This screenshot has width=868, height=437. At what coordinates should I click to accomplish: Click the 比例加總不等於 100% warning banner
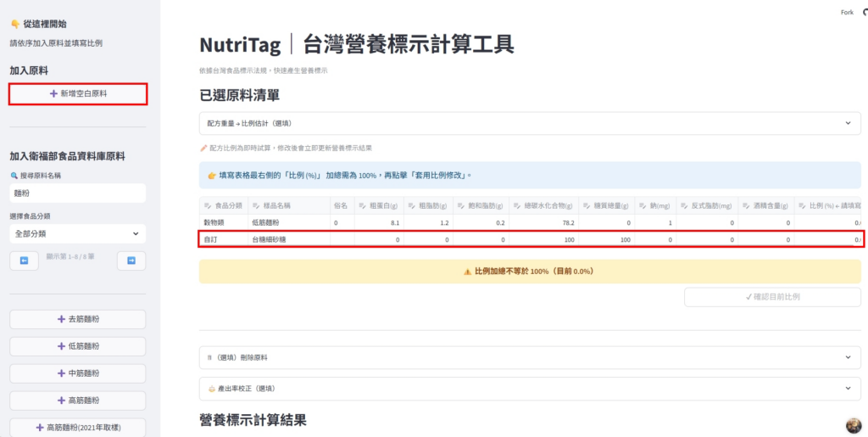coord(530,272)
